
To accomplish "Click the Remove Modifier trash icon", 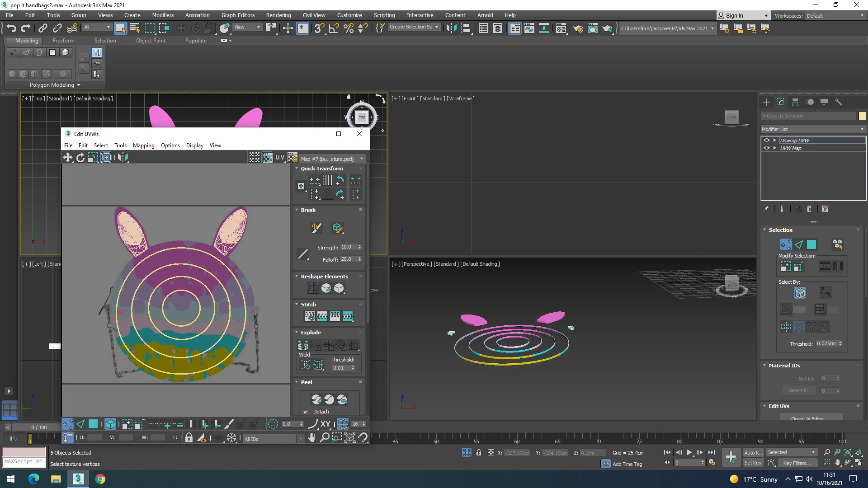I will point(809,209).
